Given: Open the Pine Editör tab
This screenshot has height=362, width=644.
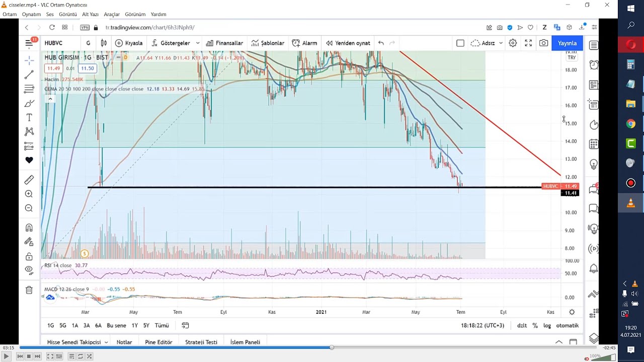Looking at the screenshot, I should (158, 342).
